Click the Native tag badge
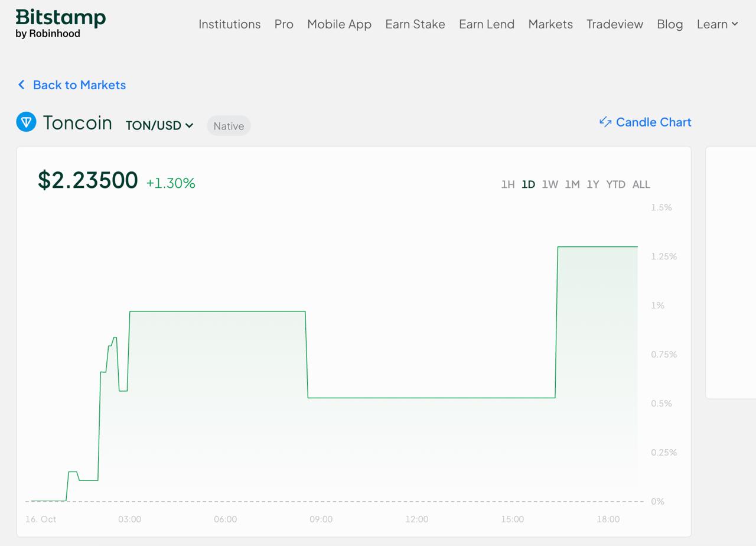The image size is (756, 546). [x=229, y=126]
